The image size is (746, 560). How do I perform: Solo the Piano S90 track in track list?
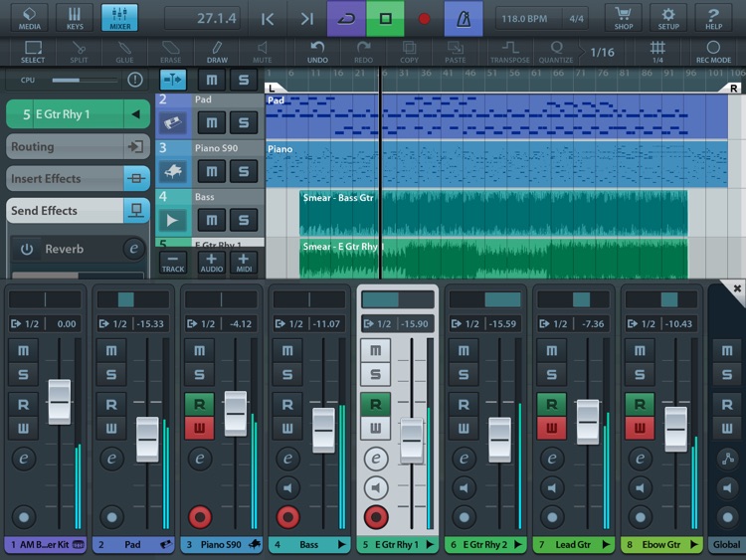click(x=244, y=171)
